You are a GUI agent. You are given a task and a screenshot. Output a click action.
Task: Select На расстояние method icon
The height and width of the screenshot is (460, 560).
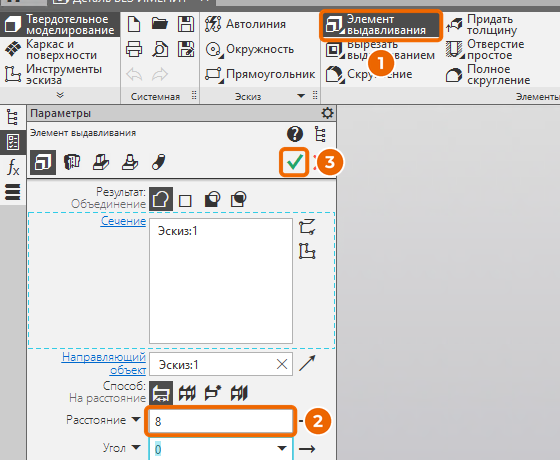[x=161, y=393]
